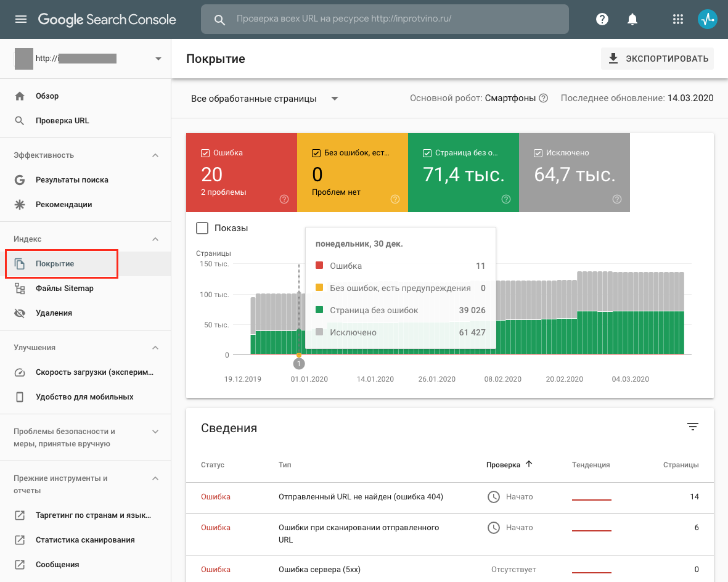This screenshot has height=582, width=728.
Task: Collapse Прежние инструменты и отчеты section
Action: coord(155,478)
